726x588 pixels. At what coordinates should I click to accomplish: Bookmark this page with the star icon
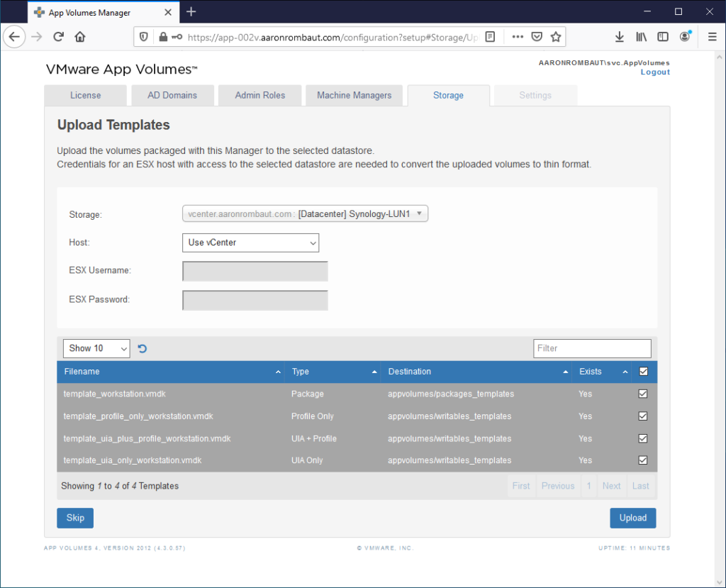(x=556, y=37)
